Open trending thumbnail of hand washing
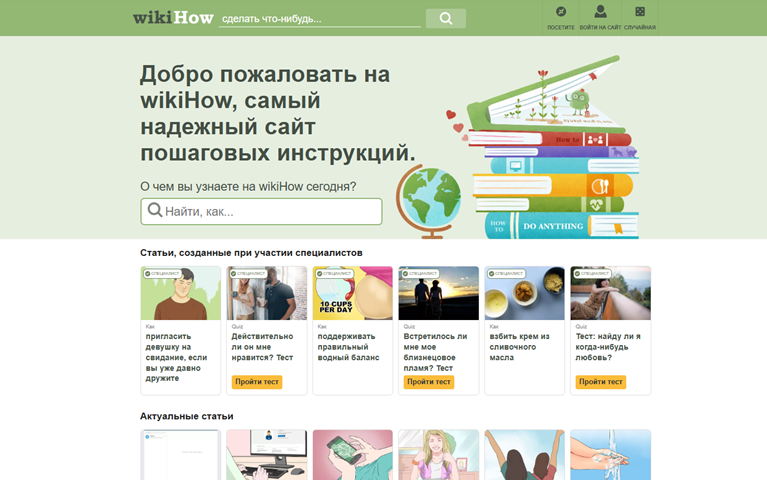Screen dimensions: 767x480 tap(610, 455)
